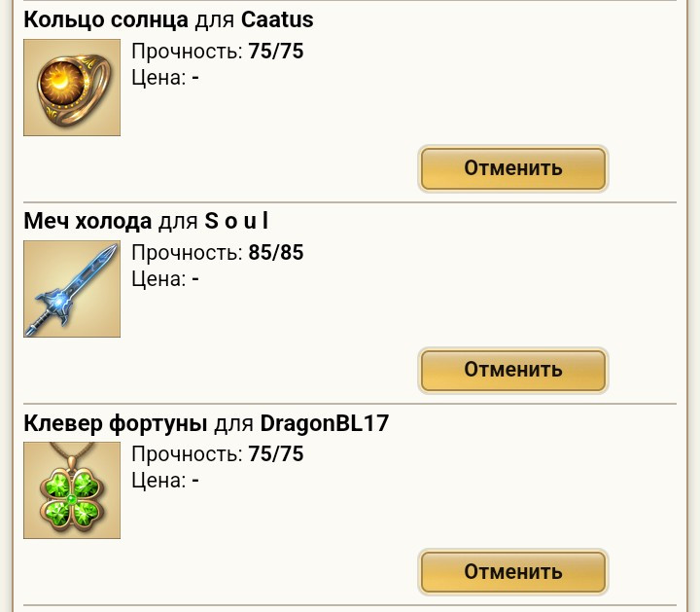Viewport: 700px width, 612px height.
Task: Open the cold sword item icon
Action: tap(72, 289)
